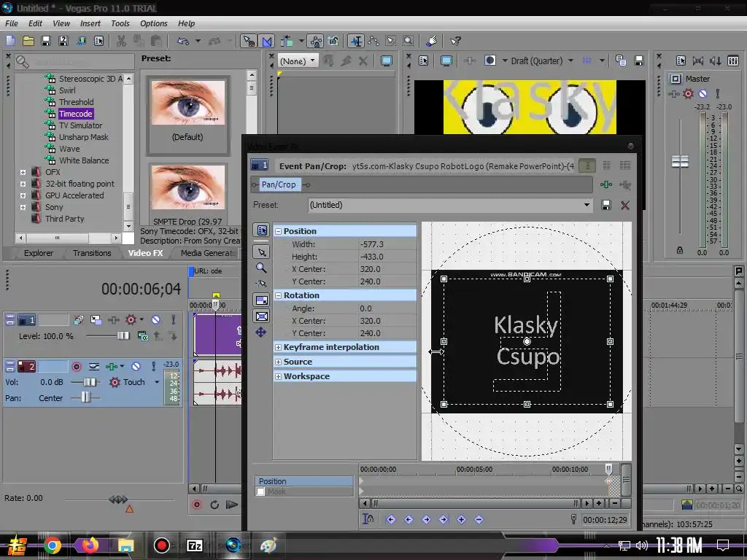Select the Zoom magnifier tool in Pan/Crop

(262, 268)
